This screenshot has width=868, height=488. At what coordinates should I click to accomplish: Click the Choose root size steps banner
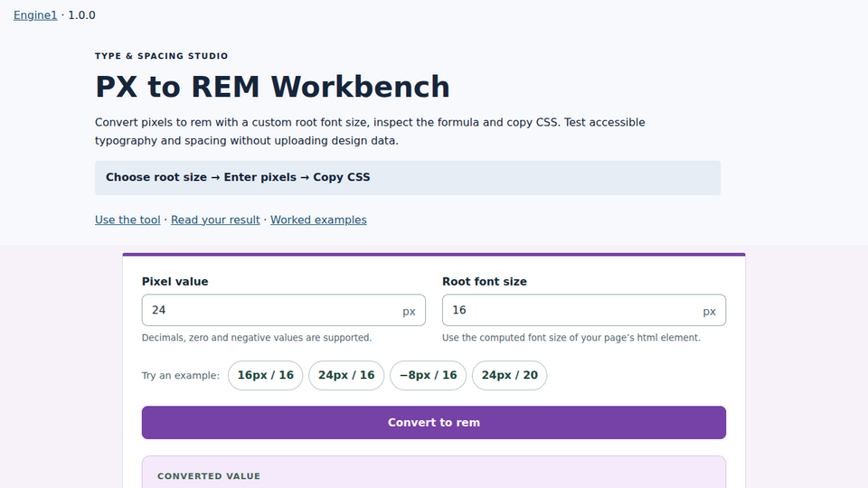[x=408, y=178]
